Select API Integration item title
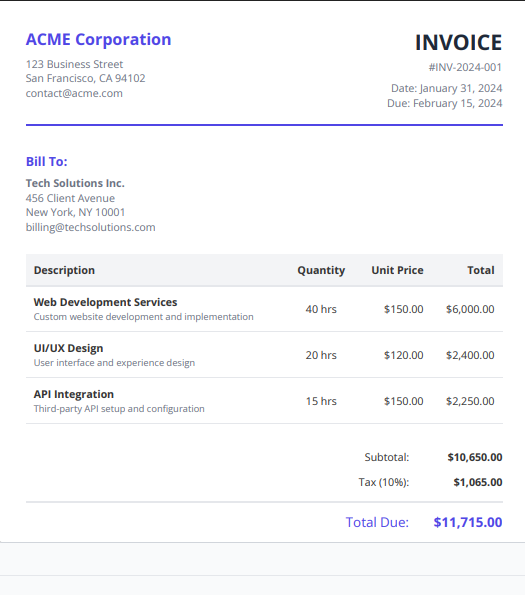Image resolution: width=525 pixels, height=595 pixels. (x=74, y=394)
